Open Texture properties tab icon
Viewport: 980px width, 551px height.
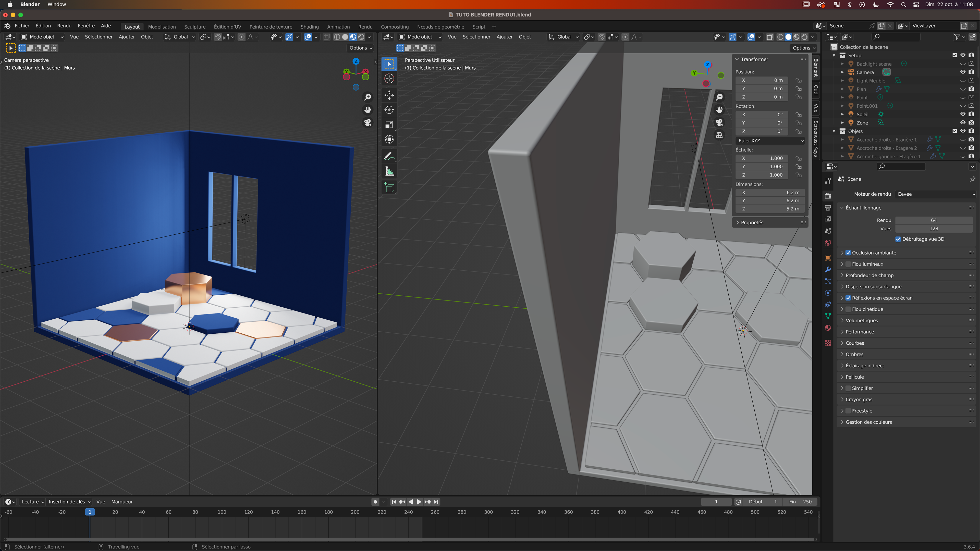click(x=828, y=343)
